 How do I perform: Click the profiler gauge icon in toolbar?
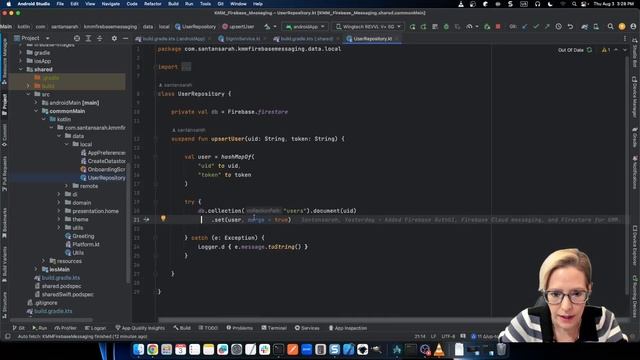click(469, 27)
